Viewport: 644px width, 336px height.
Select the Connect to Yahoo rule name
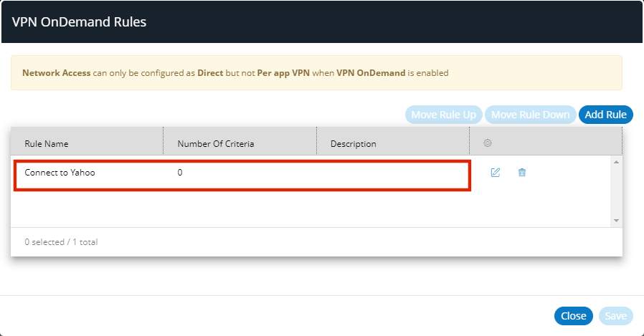[x=60, y=173]
